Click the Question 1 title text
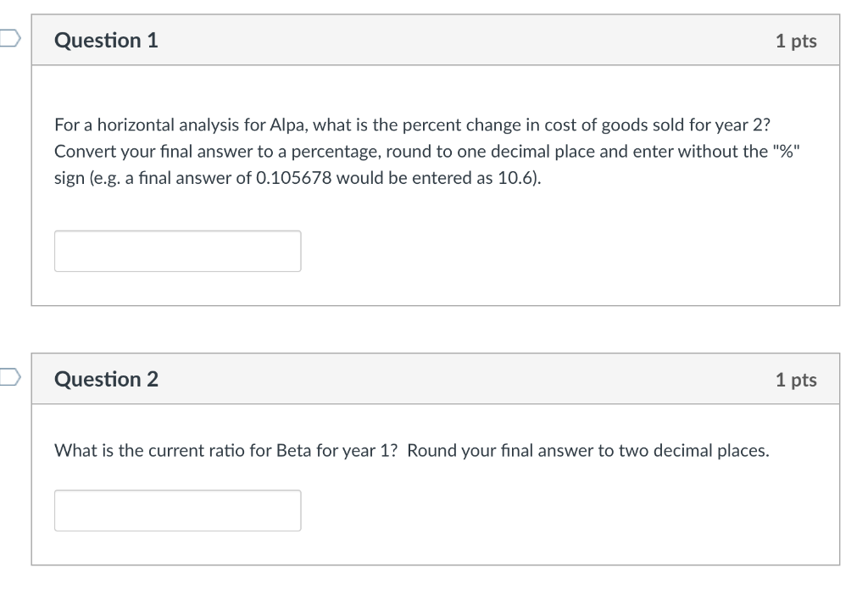 click(105, 40)
